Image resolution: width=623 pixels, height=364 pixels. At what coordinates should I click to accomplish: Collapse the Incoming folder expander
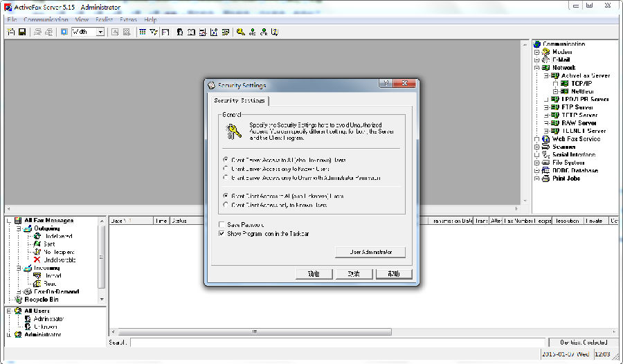click(19, 269)
